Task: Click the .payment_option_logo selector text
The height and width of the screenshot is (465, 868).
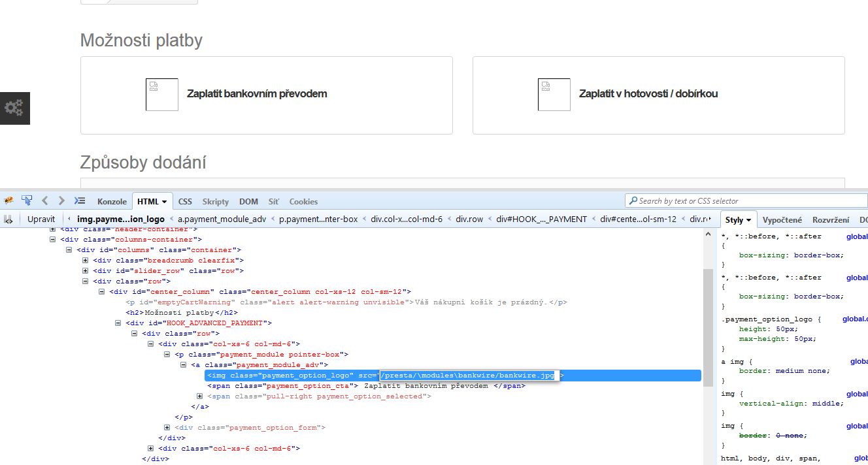Action: point(767,319)
